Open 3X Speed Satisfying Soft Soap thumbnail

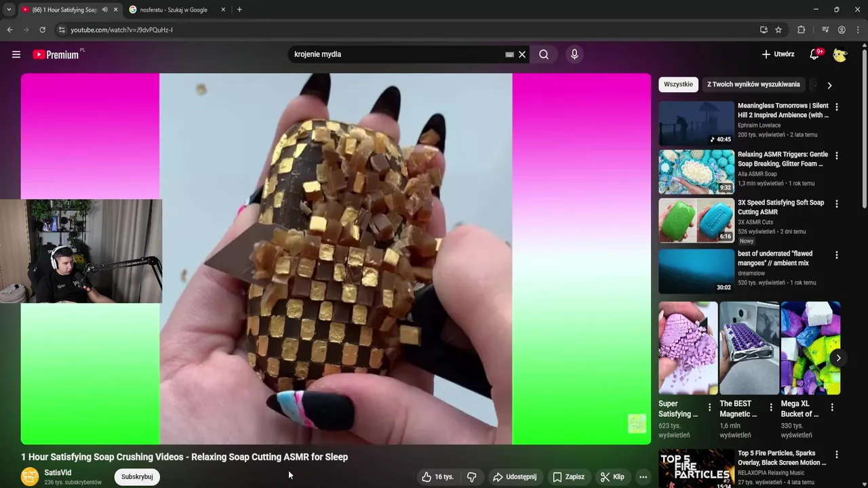pyautogui.click(x=696, y=220)
